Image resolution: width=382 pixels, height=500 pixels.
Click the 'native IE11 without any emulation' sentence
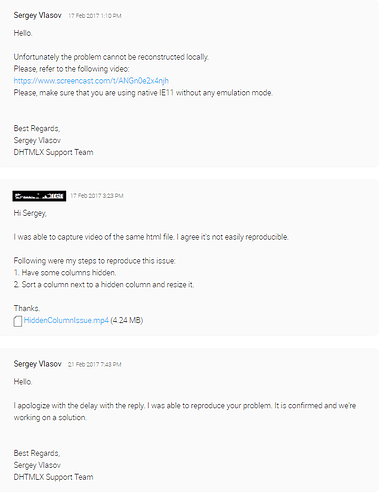tap(143, 93)
